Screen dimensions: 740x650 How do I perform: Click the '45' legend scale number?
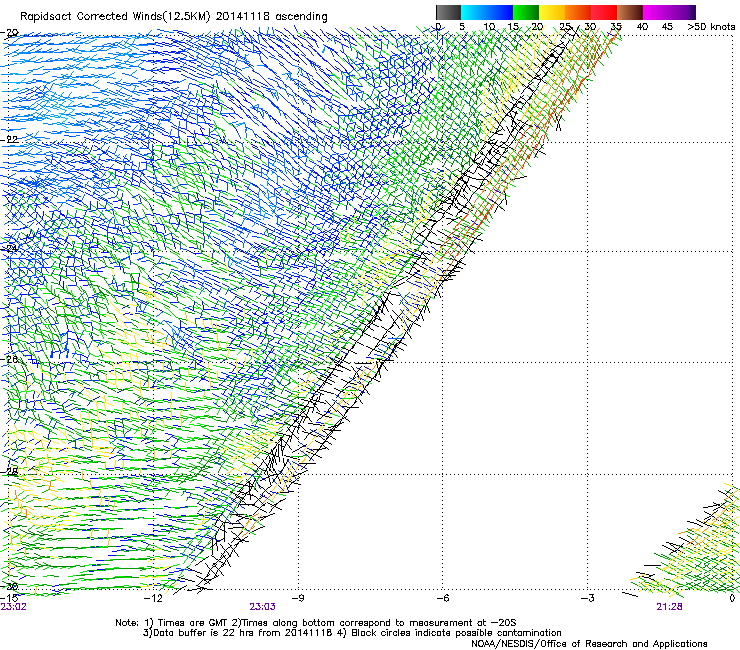[667, 26]
